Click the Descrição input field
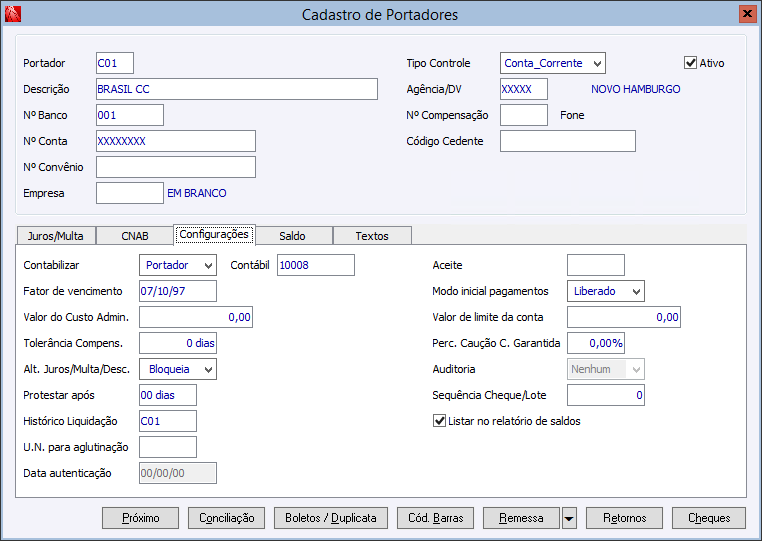The image size is (762, 541). coord(236,89)
